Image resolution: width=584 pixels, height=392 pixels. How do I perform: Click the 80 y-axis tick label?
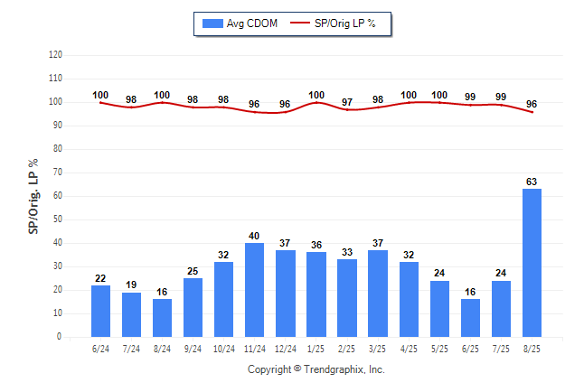point(58,148)
